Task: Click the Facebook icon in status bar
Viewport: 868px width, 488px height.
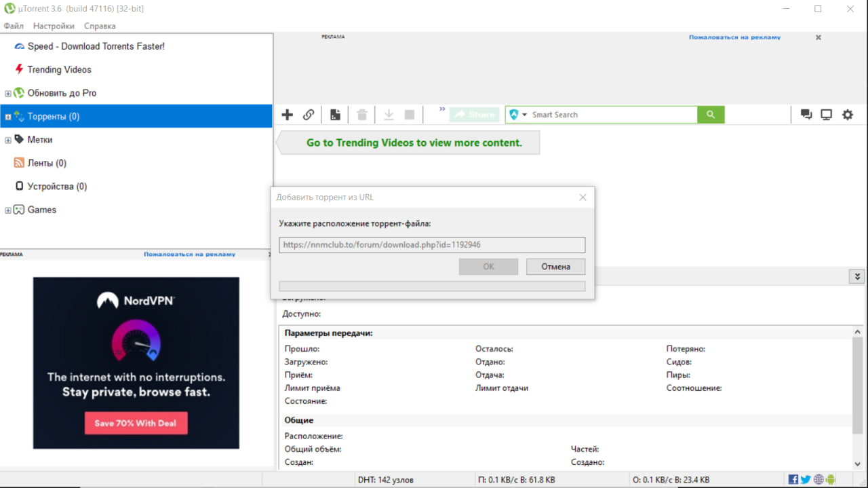Action: (793, 480)
